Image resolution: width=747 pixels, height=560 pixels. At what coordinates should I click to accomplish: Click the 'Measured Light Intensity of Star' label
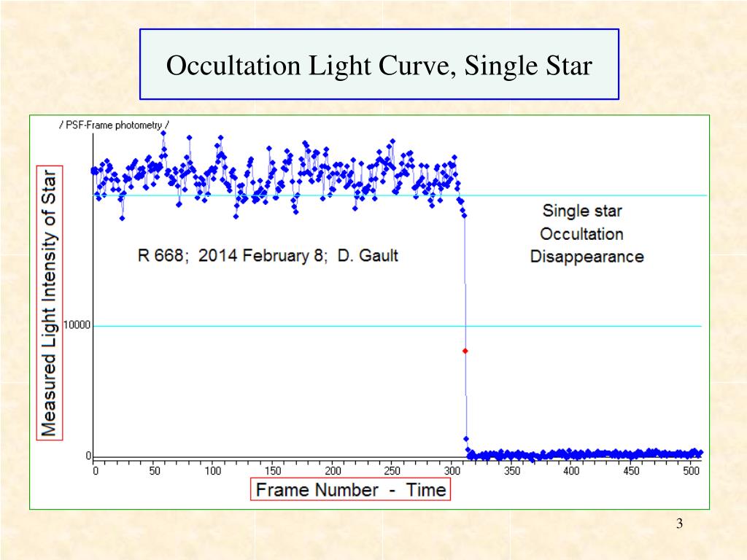pyautogui.click(x=49, y=303)
